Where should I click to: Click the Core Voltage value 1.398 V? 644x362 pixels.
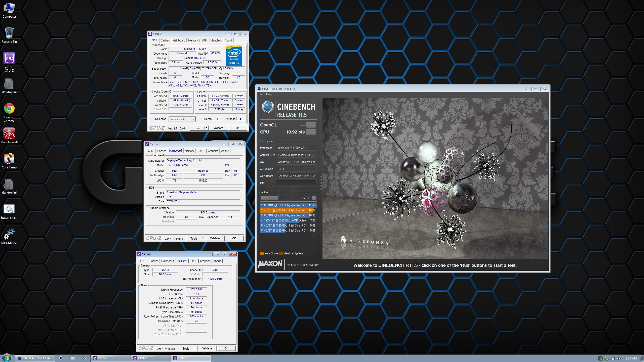click(x=212, y=62)
